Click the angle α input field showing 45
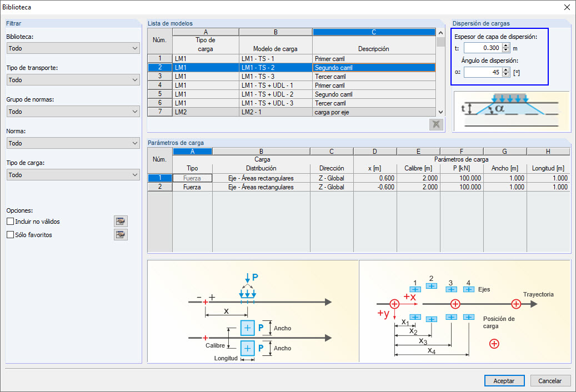This screenshot has height=392, width=576. click(483, 72)
